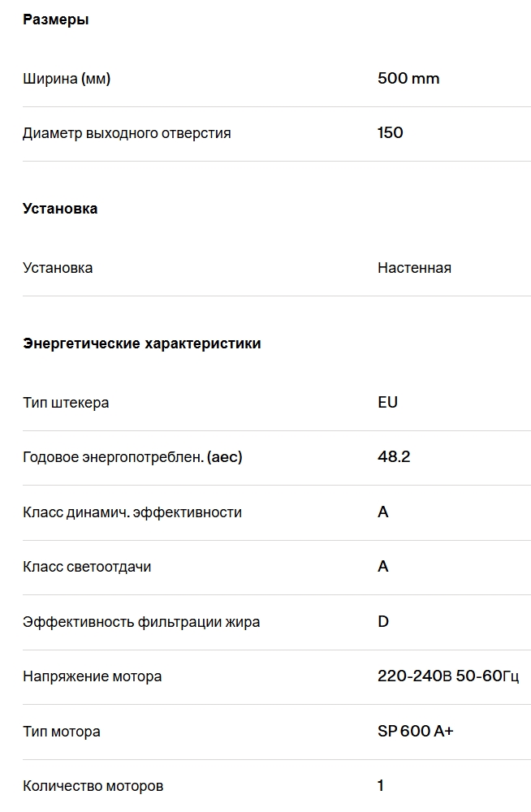Image resolution: width=531 pixels, height=812 pixels.
Task: Select the Тип штекера label
Action: click(66, 403)
